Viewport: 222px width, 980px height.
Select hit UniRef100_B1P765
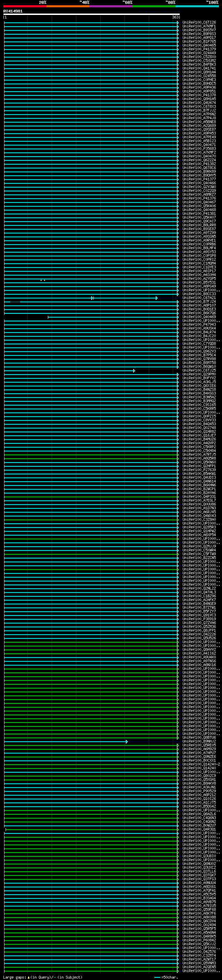pyautogui.click(x=199, y=41)
